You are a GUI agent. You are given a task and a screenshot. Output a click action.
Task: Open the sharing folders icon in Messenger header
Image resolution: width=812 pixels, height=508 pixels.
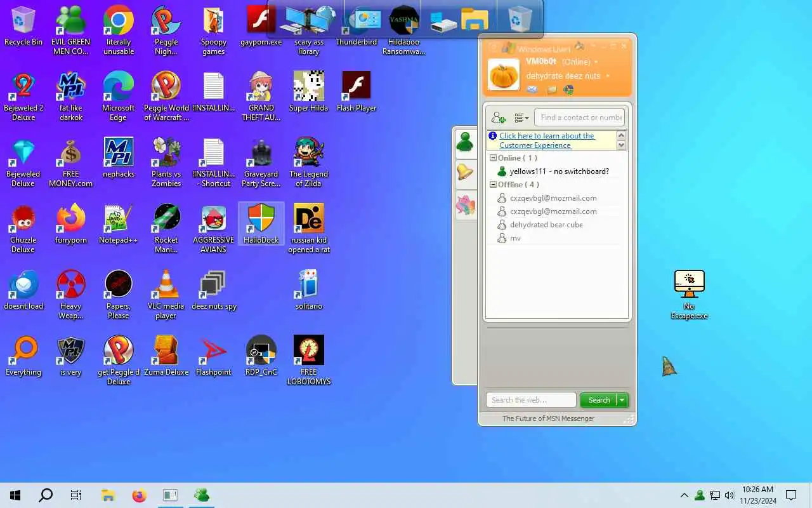tap(552, 90)
